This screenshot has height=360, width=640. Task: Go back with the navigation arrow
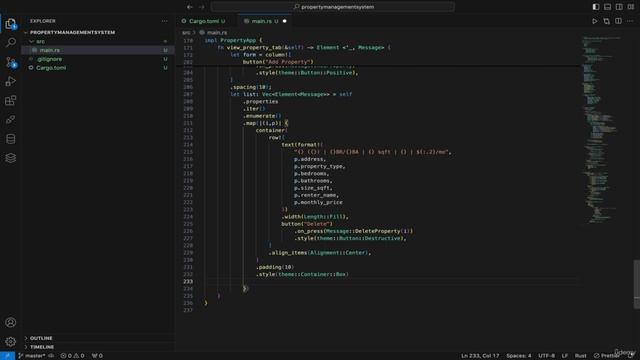point(190,7)
